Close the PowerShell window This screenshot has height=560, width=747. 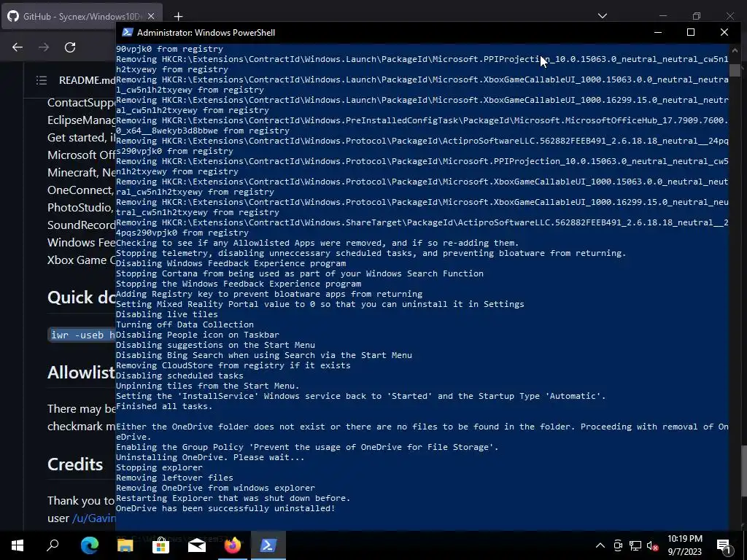(x=724, y=32)
